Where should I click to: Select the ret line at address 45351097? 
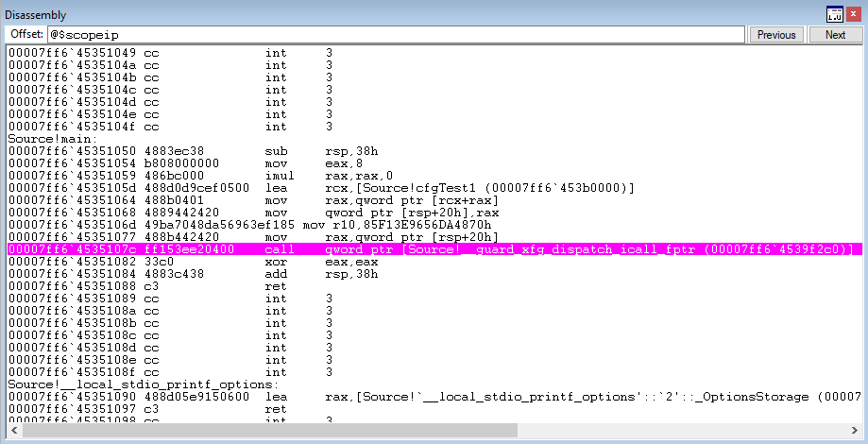click(147, 408)
